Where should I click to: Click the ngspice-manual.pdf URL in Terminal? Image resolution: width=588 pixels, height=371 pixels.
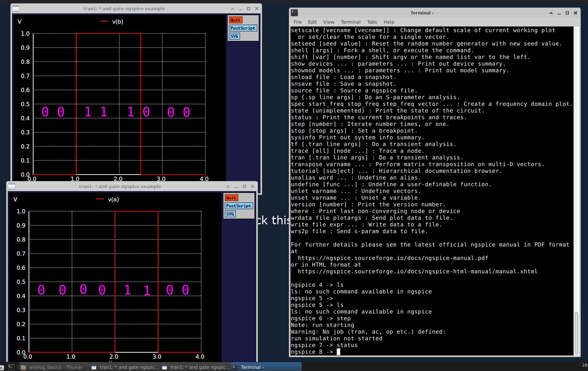point(392,258)
